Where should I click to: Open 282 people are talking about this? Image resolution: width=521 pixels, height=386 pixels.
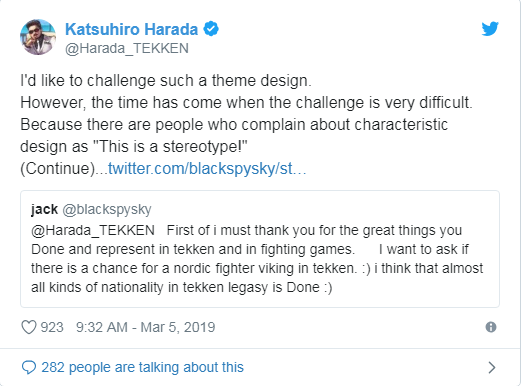[142, 367]
